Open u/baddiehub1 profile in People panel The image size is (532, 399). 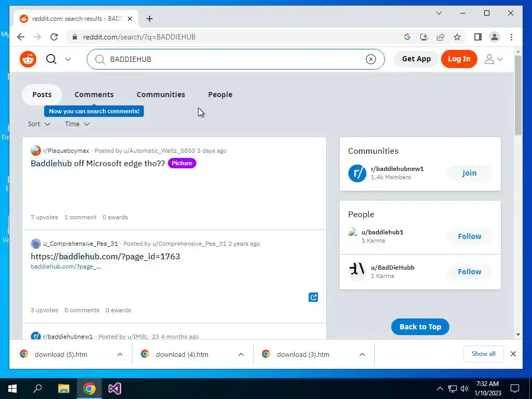(382, 232)
